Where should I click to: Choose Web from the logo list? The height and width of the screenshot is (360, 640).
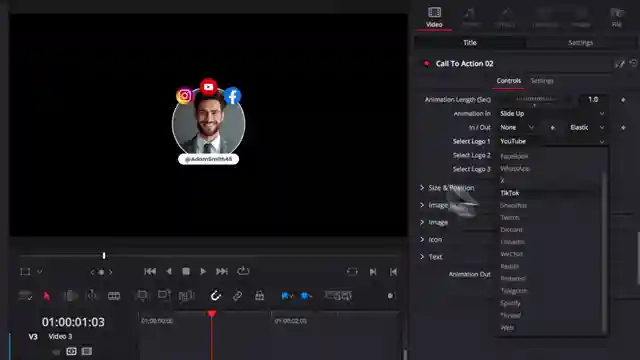tap(507, 328)
